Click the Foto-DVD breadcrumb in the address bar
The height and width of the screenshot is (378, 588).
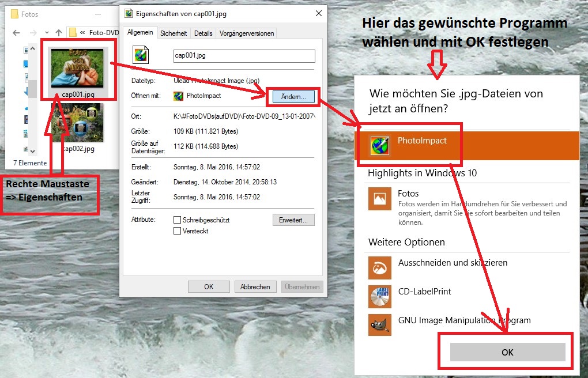[104, 33]
